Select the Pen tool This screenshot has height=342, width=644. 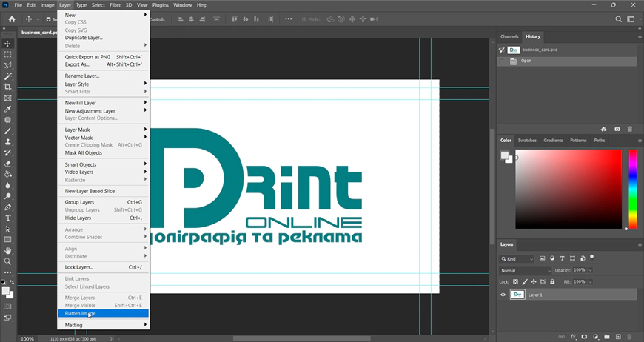8,207
